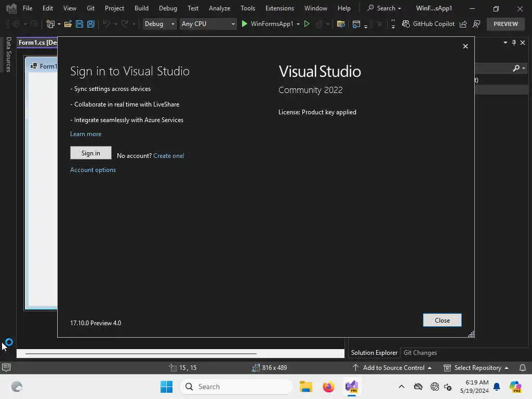Click the Create one! link
This screenshot has width=532, height=399.
point(169,156)
